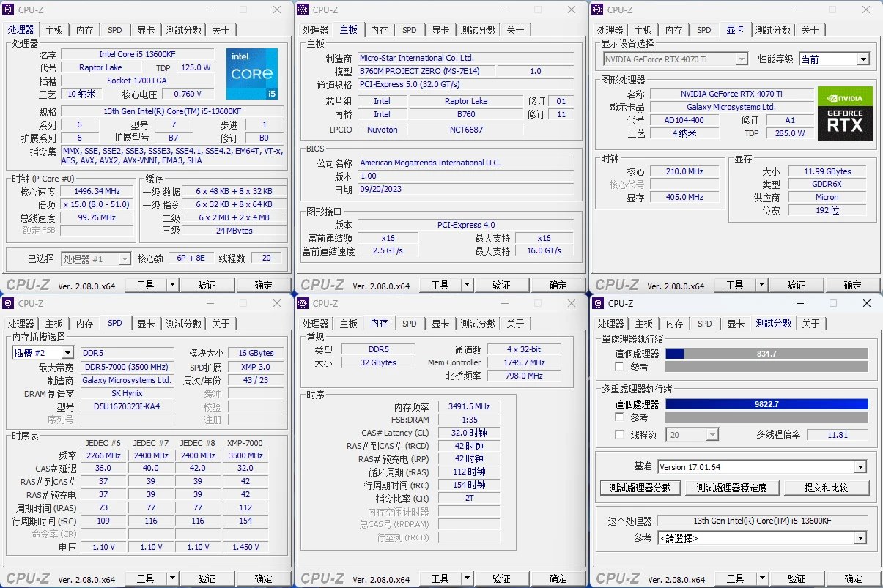Click the 提交和比较 button

coord(825,488)
